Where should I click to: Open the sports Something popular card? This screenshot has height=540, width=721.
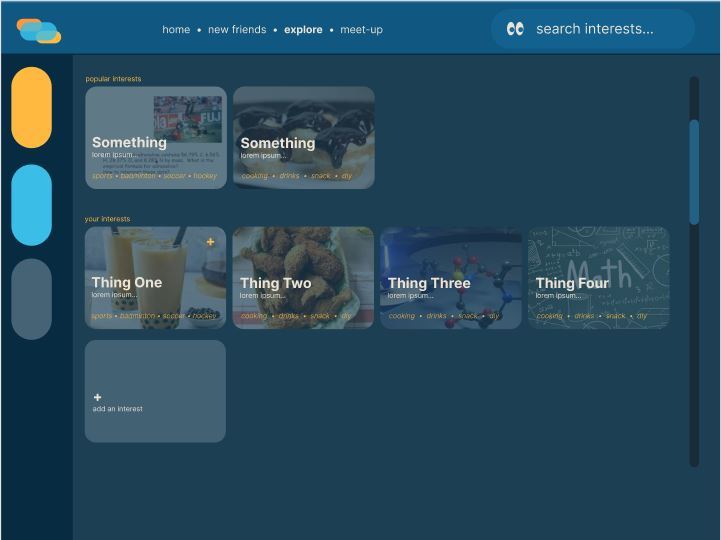pos(156,138)
